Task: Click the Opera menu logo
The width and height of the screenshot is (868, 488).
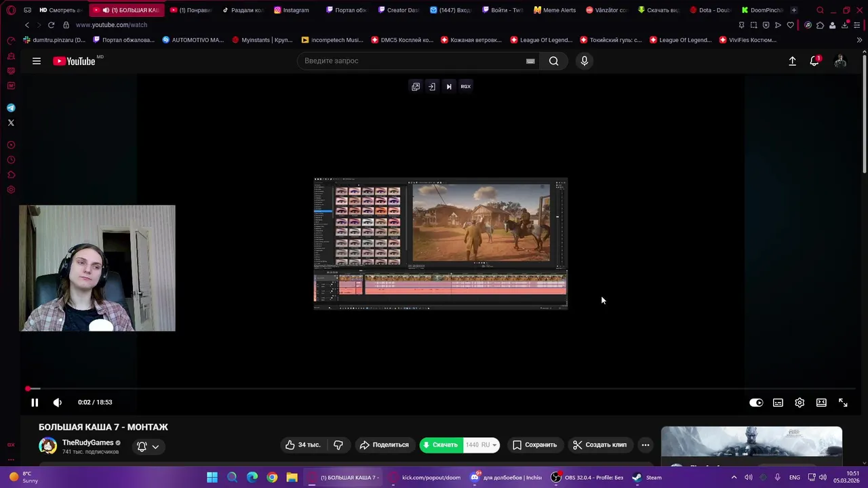Action: (11, 10)
